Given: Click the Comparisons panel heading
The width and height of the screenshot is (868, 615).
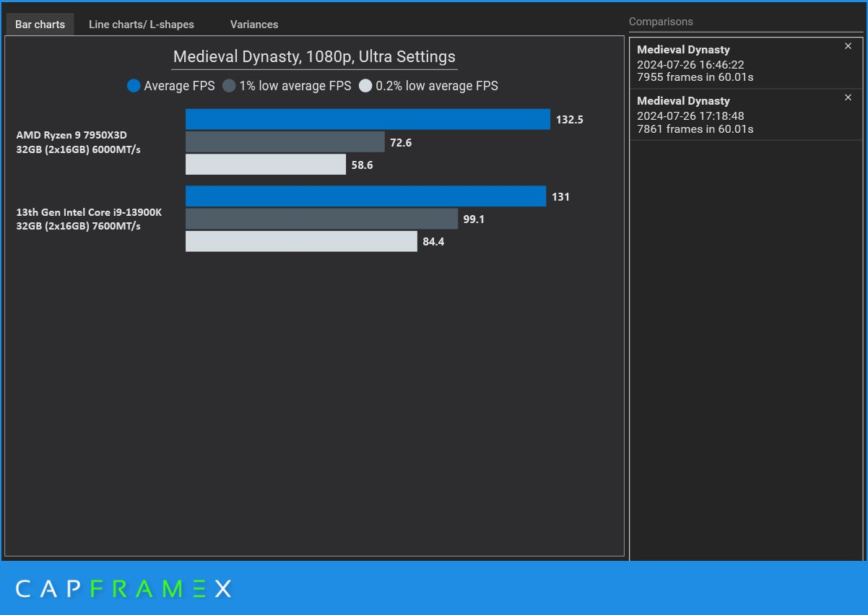Looking at the screenshot, I should [661, 22].
